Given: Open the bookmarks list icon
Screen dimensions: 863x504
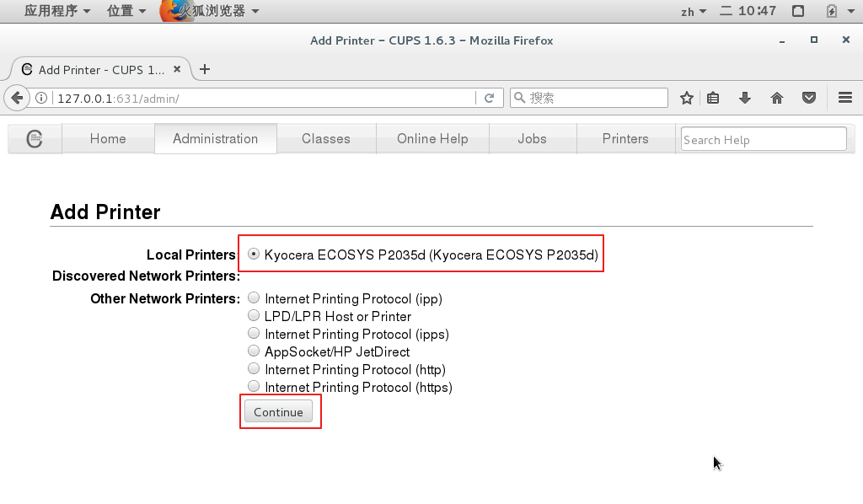Looking at the screenshot, I should coord(713,98).
